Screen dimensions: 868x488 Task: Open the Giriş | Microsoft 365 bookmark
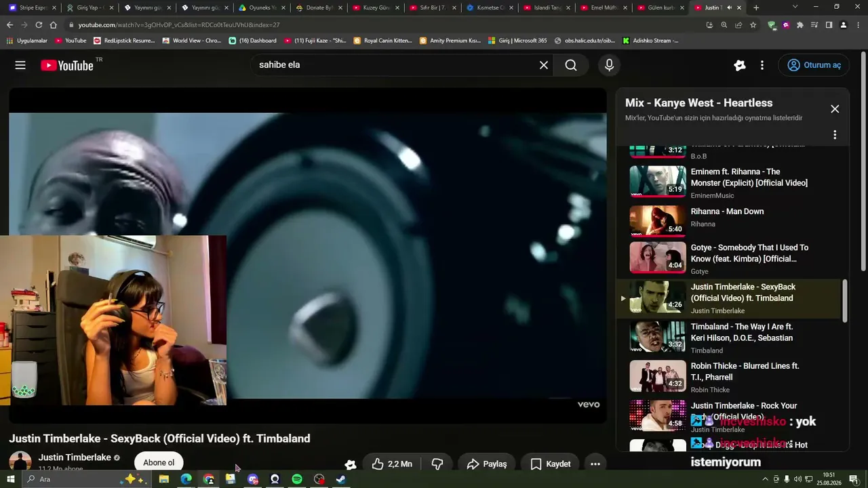click(517, 41)
